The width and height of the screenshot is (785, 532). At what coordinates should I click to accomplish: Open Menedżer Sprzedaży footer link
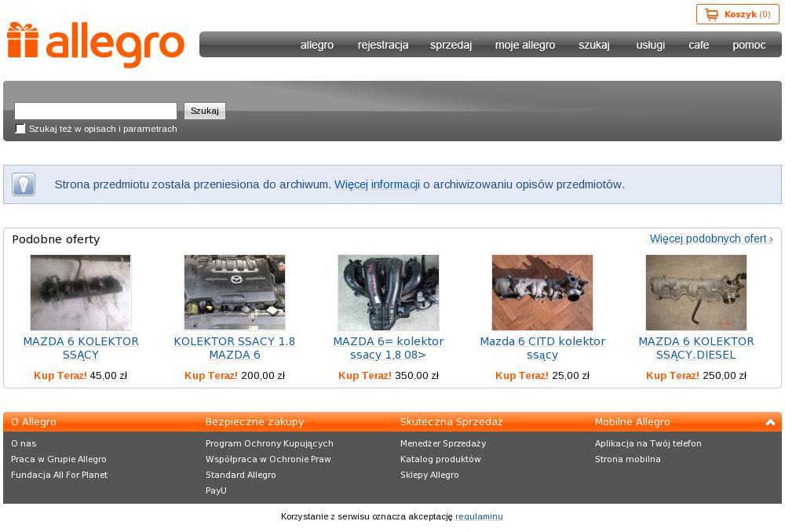[443, 443]
